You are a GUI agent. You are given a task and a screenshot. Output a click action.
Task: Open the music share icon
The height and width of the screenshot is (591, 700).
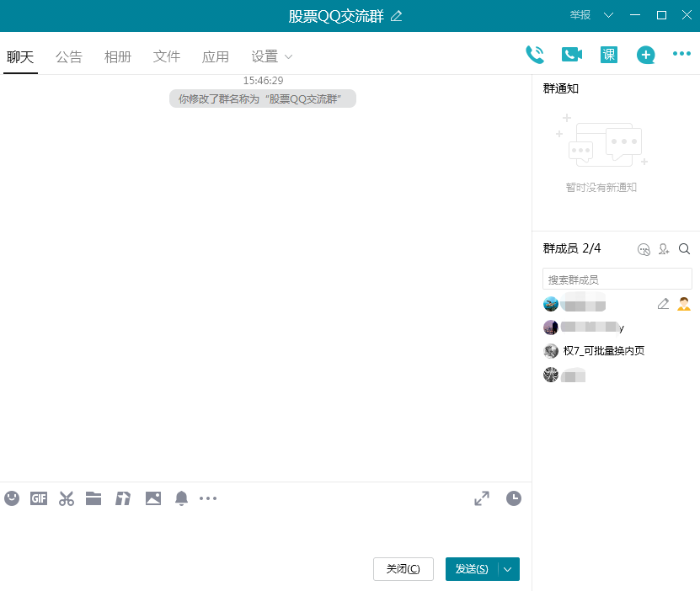pos(123,498)
